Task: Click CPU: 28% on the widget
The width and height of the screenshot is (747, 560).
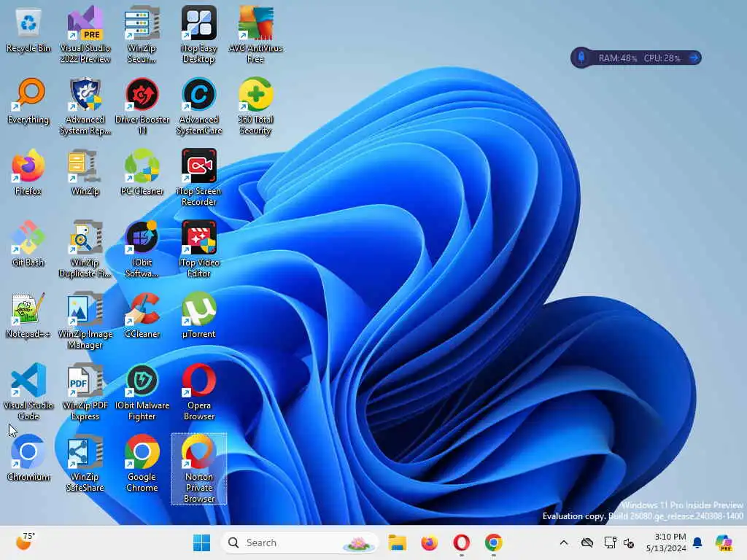Action: point(662,58)
